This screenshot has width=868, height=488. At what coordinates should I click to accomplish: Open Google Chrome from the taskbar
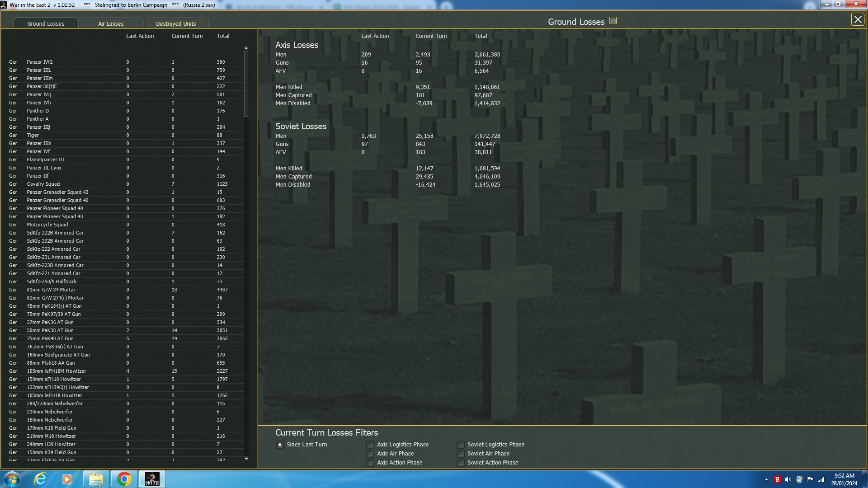pyautogui.click(x=124, y=479)
